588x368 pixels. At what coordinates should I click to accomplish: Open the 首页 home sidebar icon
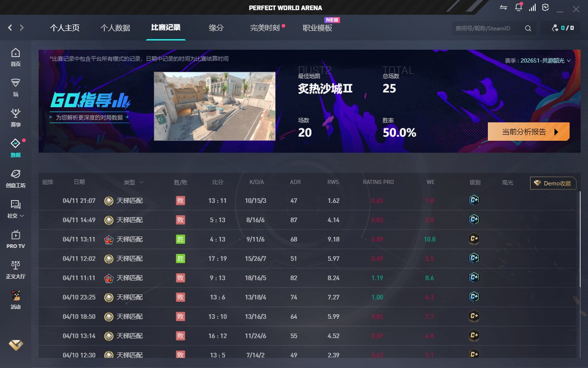(x=16, y=57)
